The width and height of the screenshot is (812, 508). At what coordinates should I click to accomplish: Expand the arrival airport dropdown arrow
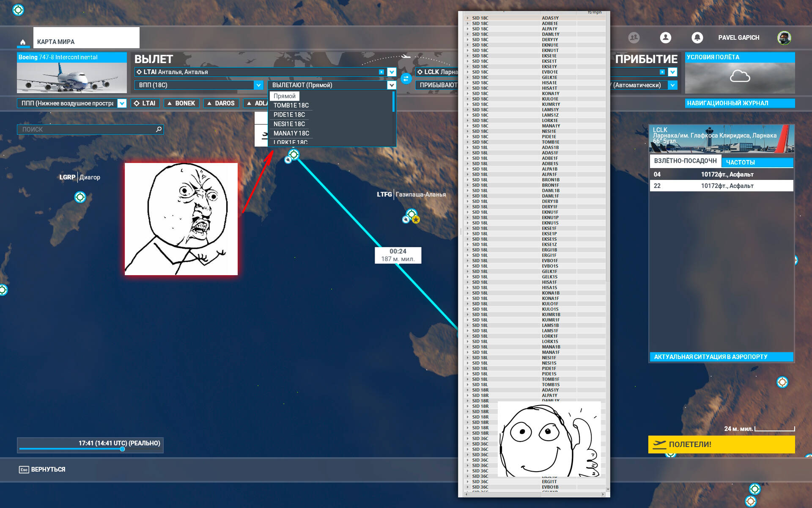click(x=673, y=72)
